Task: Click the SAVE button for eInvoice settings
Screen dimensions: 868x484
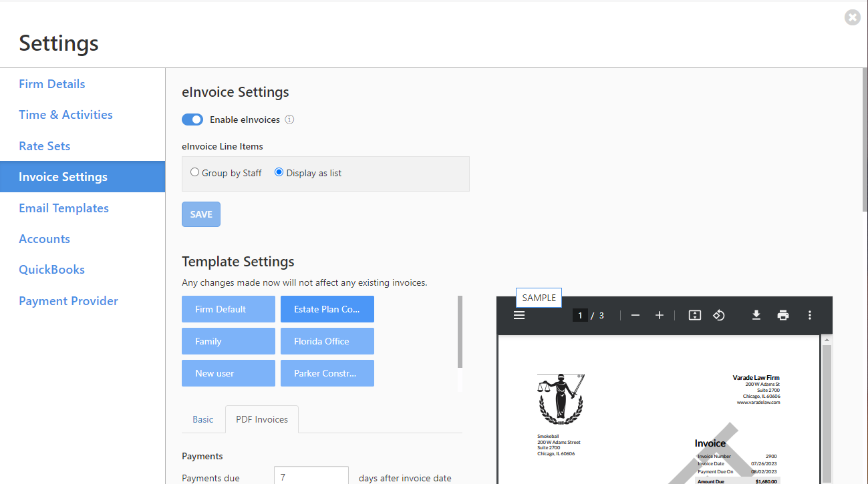Action: click(x=201, y=214)
